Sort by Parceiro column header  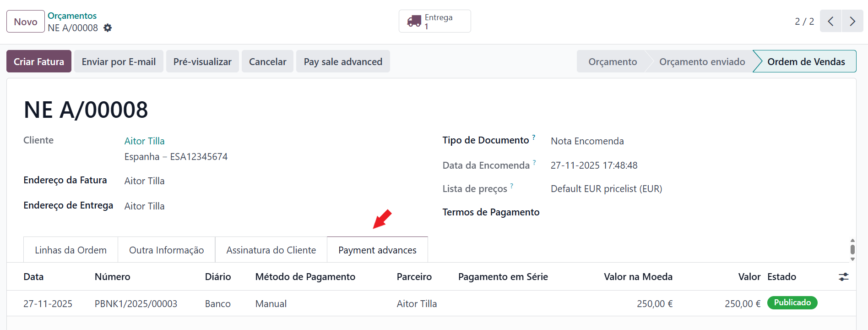(x=414, y=277)
